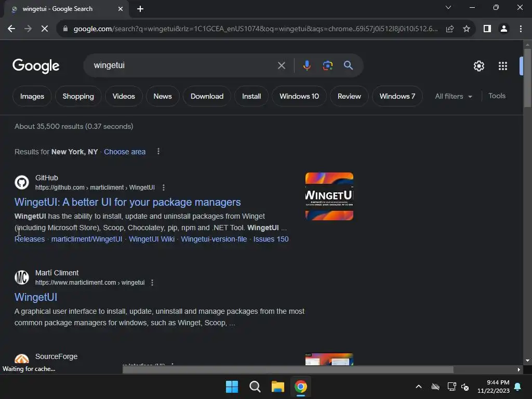This screenshot has width=532, height=399.
Task: Click the horizontal scrollbar thumb
Action: 288,369
